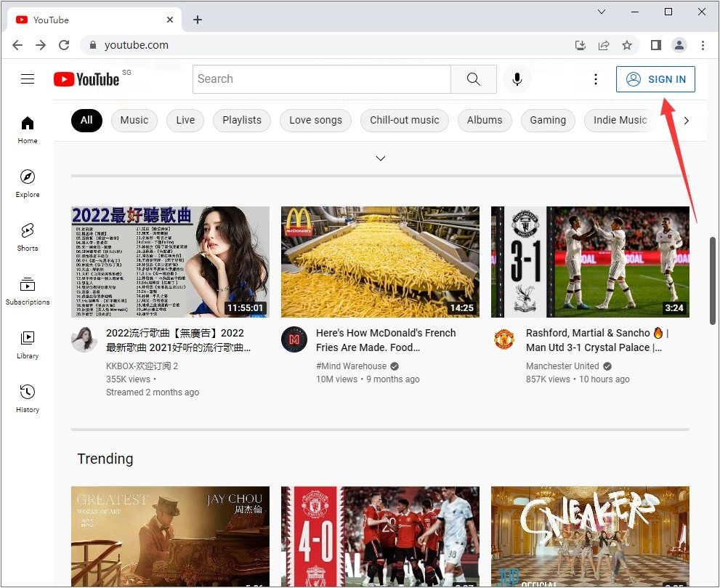Image resolution: width=720 pixels, height=588 pixels.
Task: Select the Music filter chip
Action: point(134,120)
